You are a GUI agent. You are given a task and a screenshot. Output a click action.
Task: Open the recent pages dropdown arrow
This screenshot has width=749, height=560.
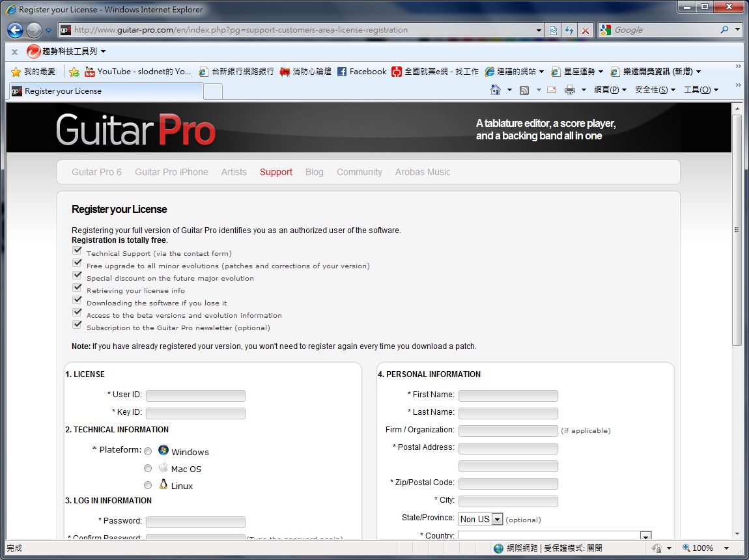pos(48,30)
